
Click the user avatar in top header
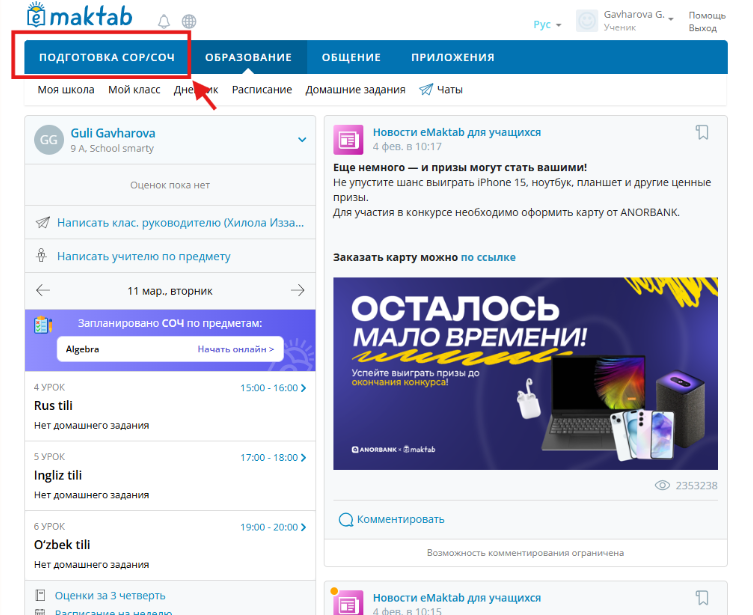pos(588,21)
